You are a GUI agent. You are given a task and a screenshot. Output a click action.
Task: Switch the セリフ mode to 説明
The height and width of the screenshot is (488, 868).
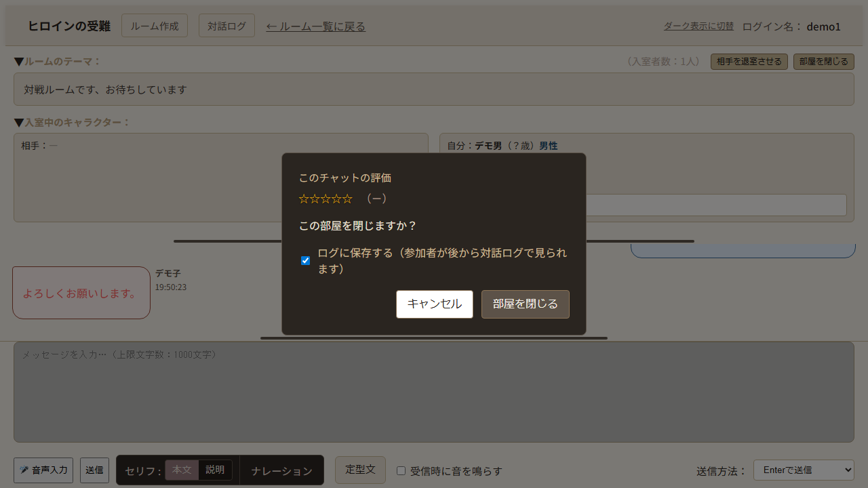(216, 470)
